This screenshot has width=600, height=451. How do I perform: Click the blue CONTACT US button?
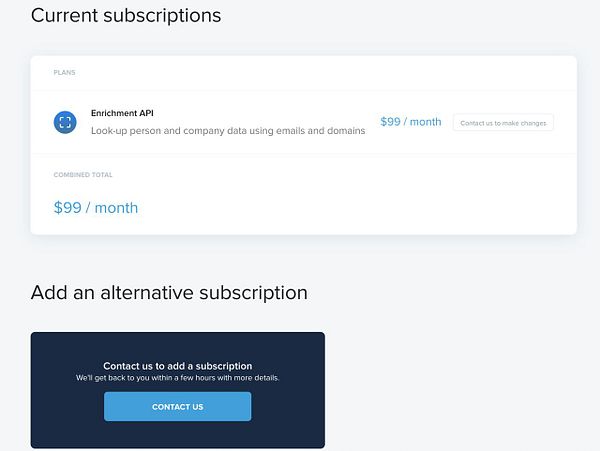tap(178, 407)
